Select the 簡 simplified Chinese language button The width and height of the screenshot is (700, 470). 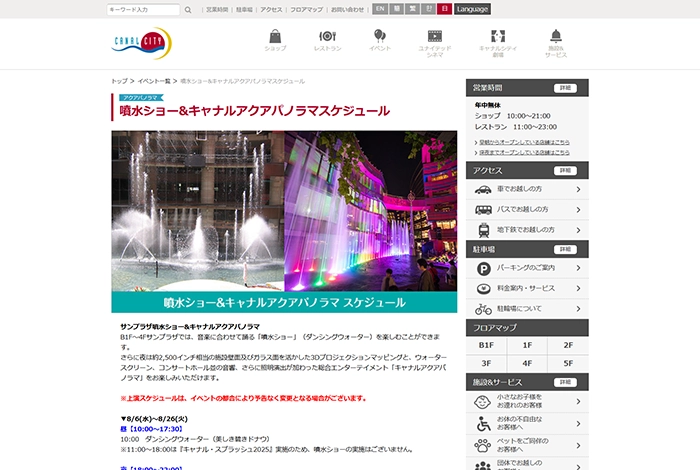[x=396, y=9]
